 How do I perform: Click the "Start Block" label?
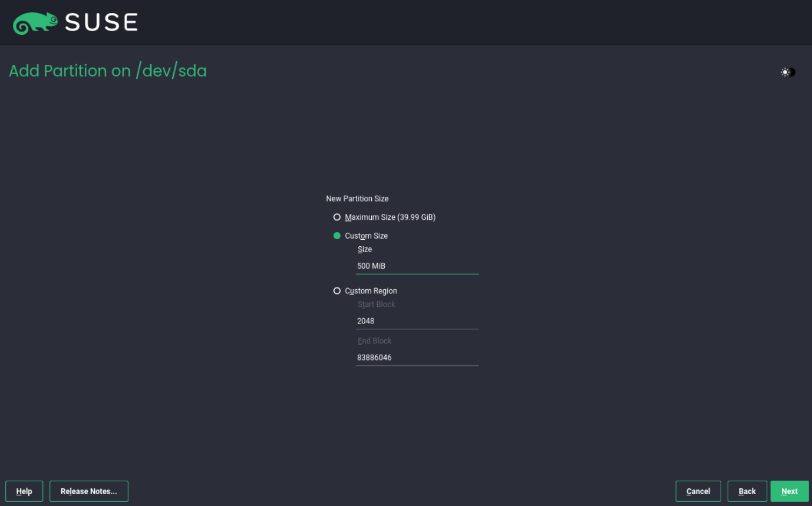click(x=377, y=305)
